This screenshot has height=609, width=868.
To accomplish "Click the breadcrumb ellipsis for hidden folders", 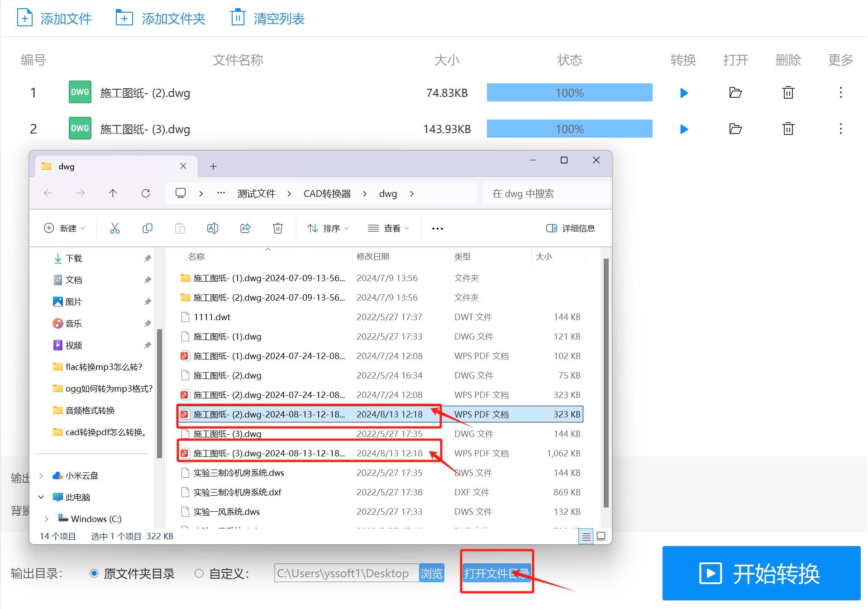I will tap(221, 193).
